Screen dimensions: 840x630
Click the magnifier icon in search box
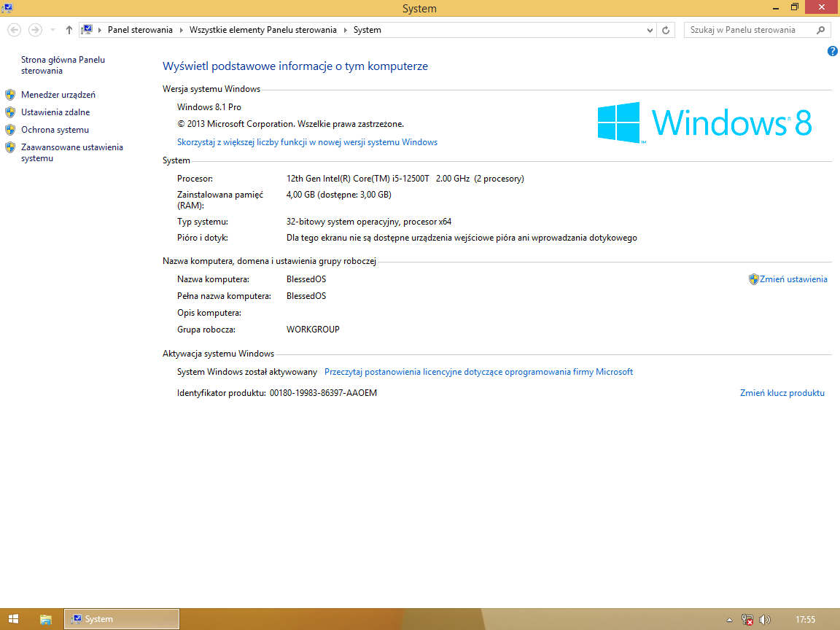click(821, 30)
